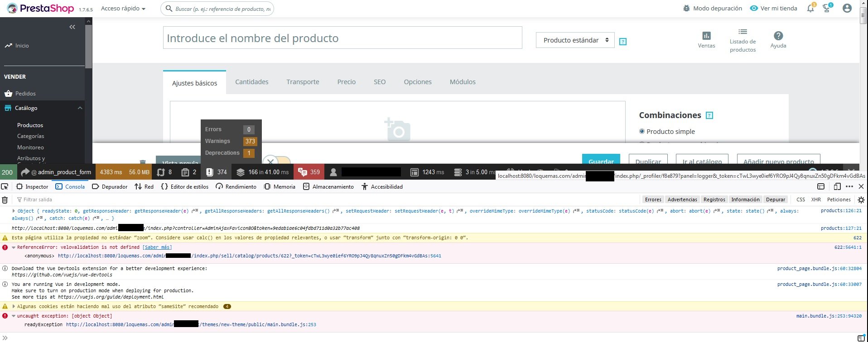This screenshot has width=868, height=342.
Task: Switch to the Transporte tab
Action: coord(303,82)
